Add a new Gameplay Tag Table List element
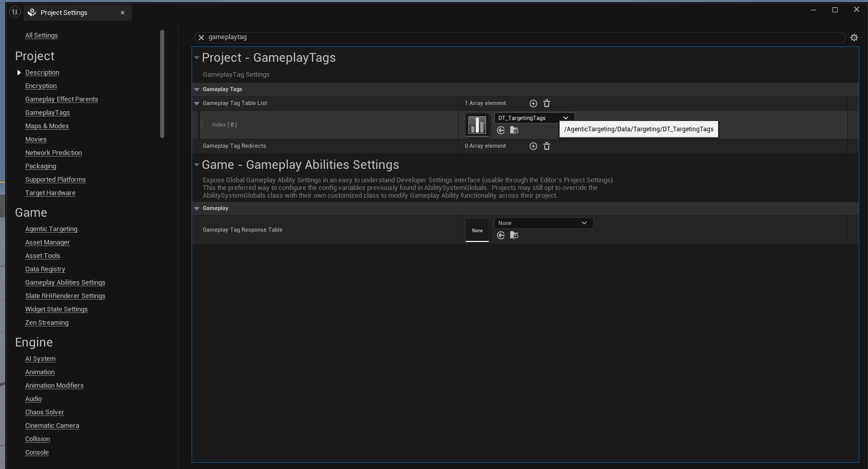 (533, 103)
